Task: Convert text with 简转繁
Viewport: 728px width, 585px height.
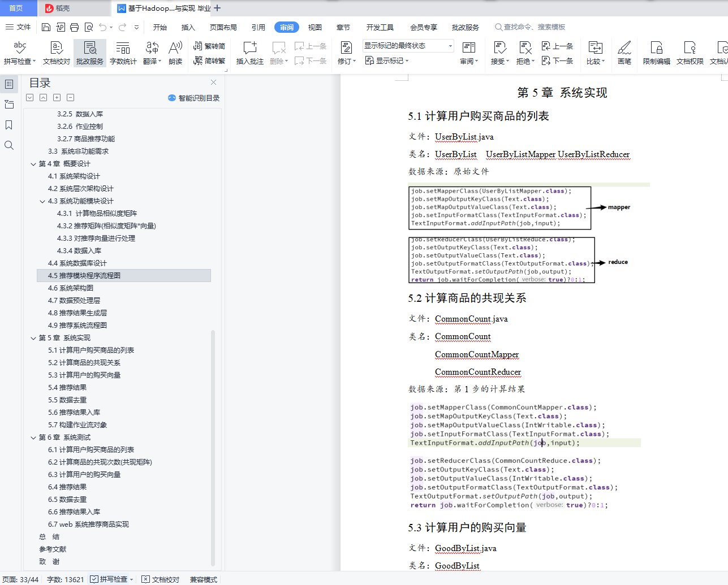Action: coord(209,60)
